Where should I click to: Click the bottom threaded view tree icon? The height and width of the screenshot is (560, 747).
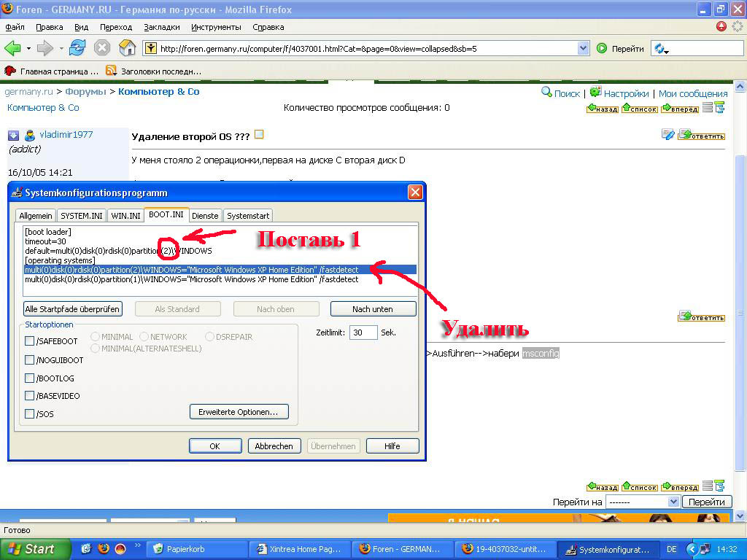(x=719, y=486)
